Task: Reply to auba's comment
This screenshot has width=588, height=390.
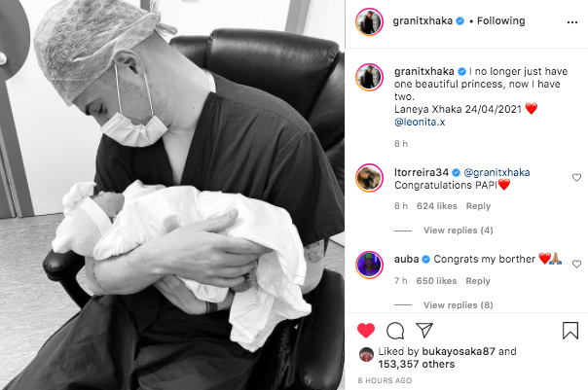Action: [478, 281]
